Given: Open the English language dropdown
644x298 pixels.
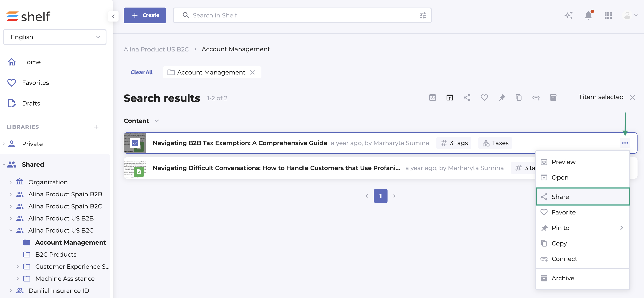Looking at the screenshot, I should click(x=55, y=37).
